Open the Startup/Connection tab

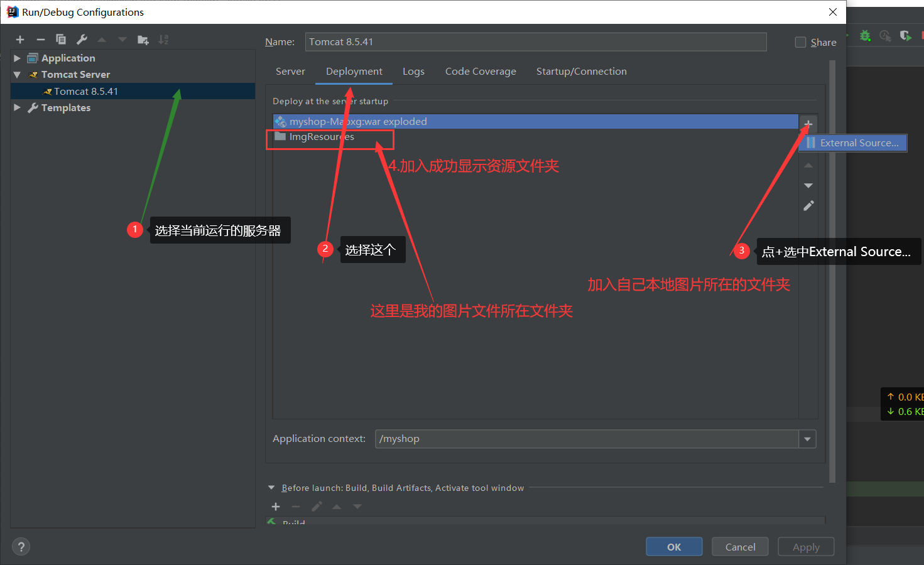click(x=582, y=72)
